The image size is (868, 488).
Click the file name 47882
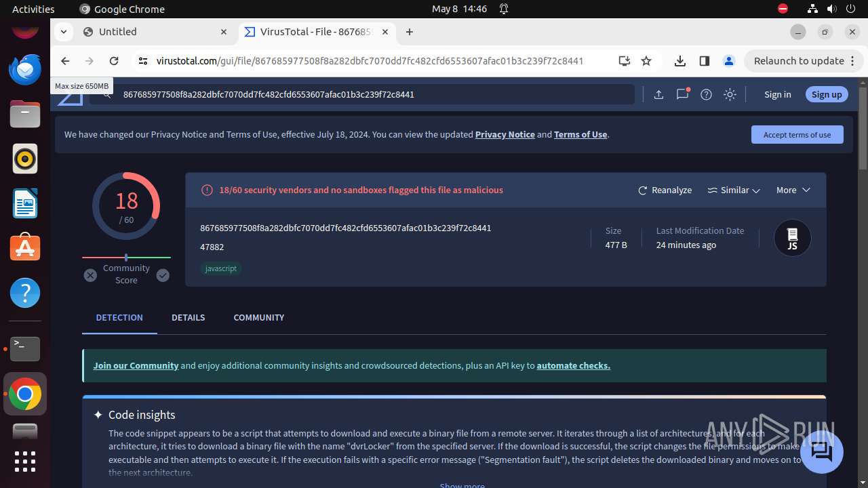212,247
